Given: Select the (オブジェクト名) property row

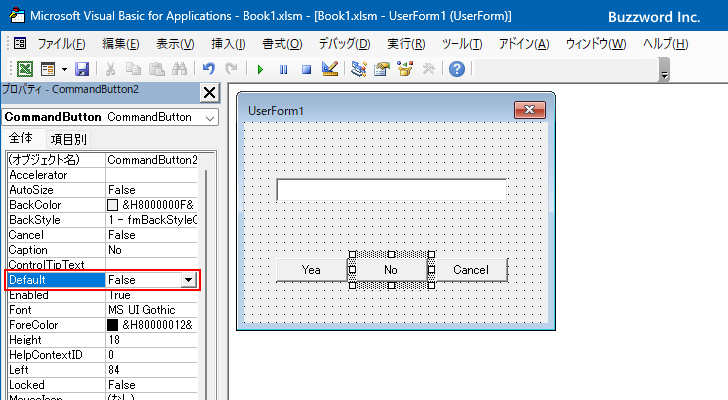Looking at the screenshot, I should pyautogui.click(x=102, y=160).
